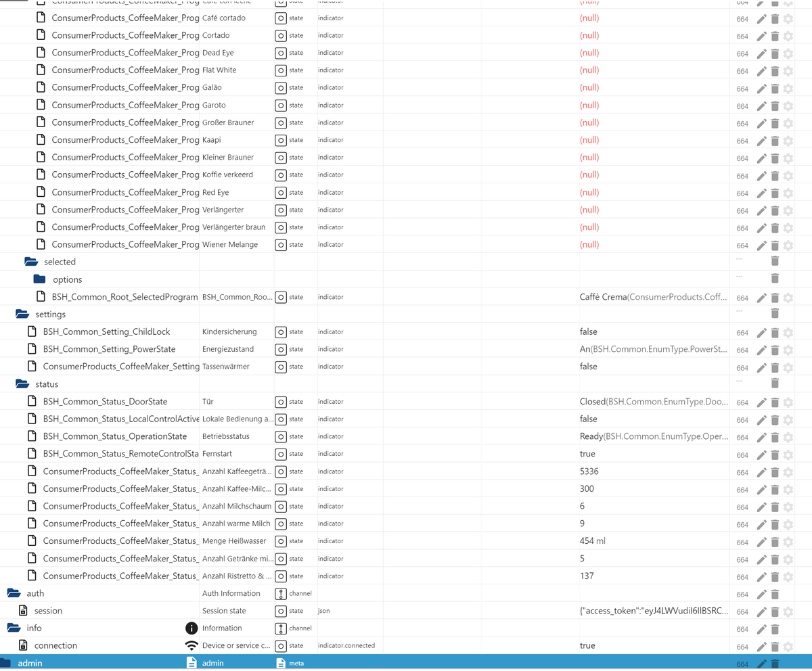Viewport: 812px width, 671px height.
Task: Edit the Großer Brauner object
Action: point(761,123)
